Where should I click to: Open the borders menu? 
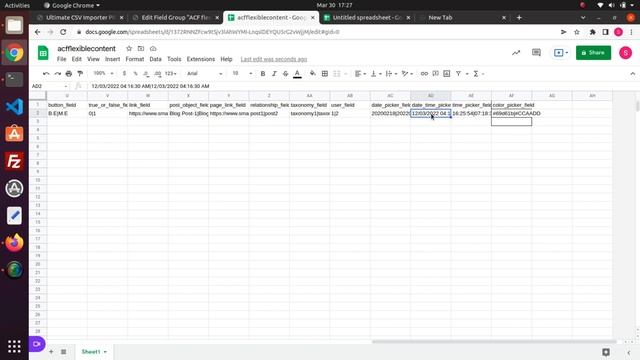tap(325, 73)
